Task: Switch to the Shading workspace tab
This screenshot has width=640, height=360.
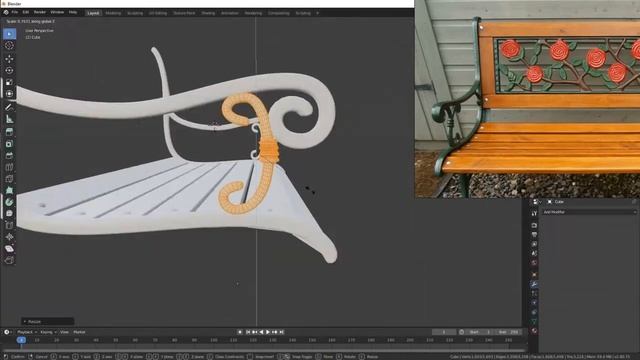Action: 208,13
